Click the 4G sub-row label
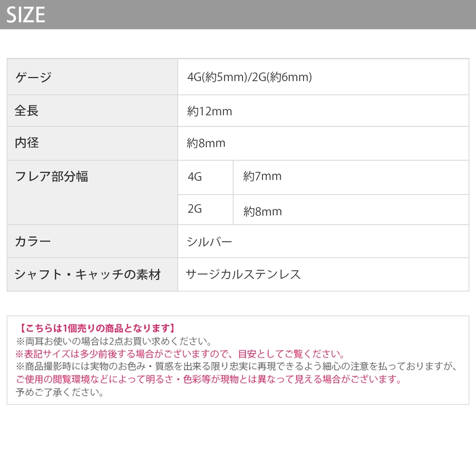 pyautogui.click(x=195, y=177)
